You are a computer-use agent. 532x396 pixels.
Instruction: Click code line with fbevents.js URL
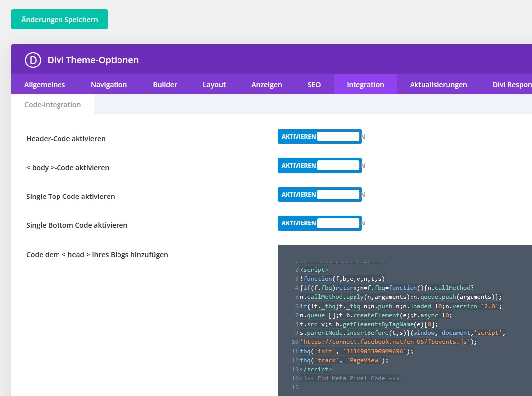click(x=389, y=342)
